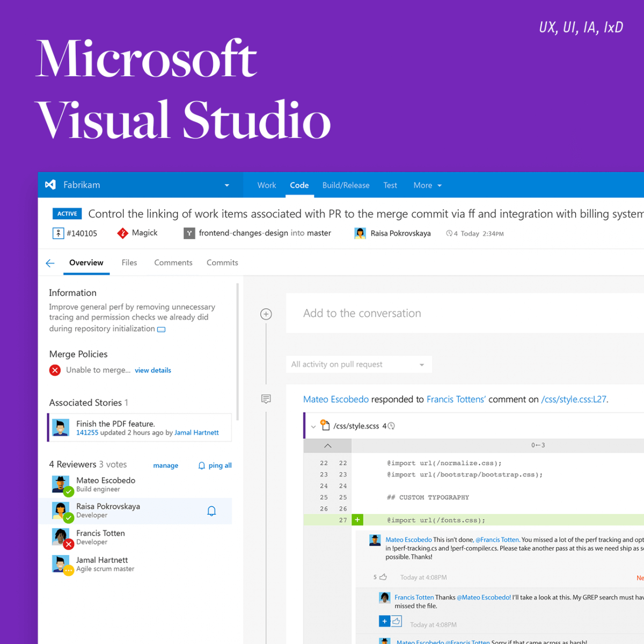
Task: Click the file history clock icon
Action: (391, 426)
